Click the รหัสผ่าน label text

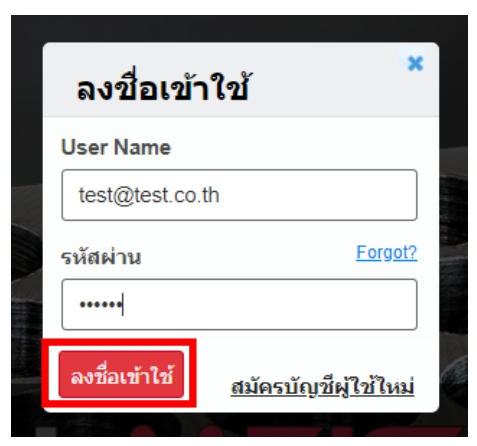(x=101, y=257)
